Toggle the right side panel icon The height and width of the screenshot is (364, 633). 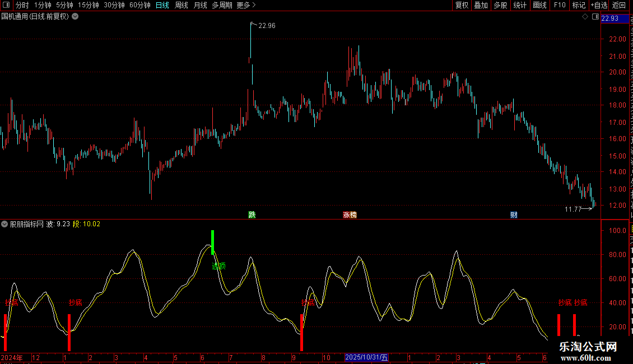(x=595, y=17)
